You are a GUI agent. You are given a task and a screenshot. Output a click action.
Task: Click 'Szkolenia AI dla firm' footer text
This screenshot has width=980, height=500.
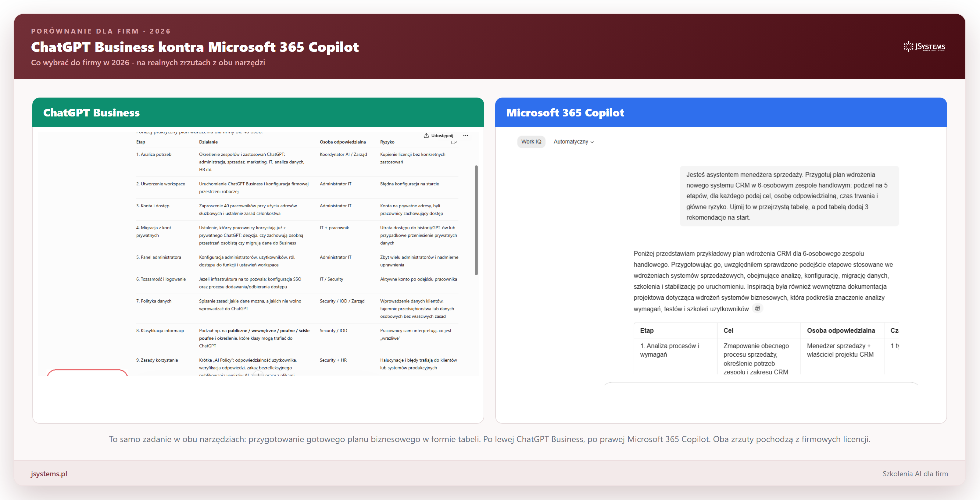click(x=915, y=474)
